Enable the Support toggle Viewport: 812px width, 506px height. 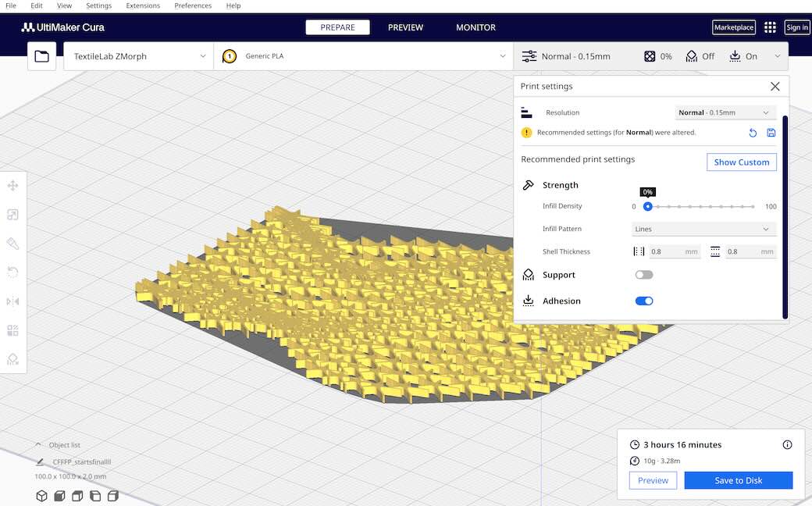tap(644, 275)
